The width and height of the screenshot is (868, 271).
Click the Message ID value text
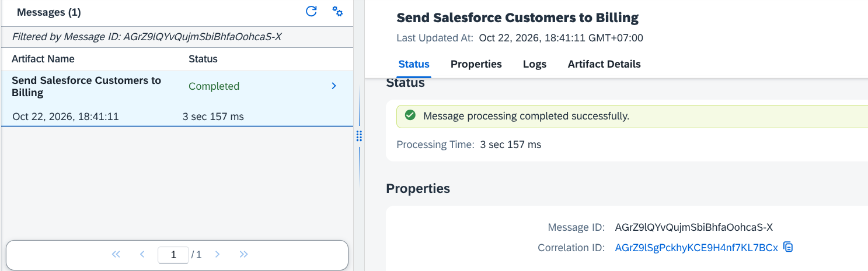click(694, 227)
